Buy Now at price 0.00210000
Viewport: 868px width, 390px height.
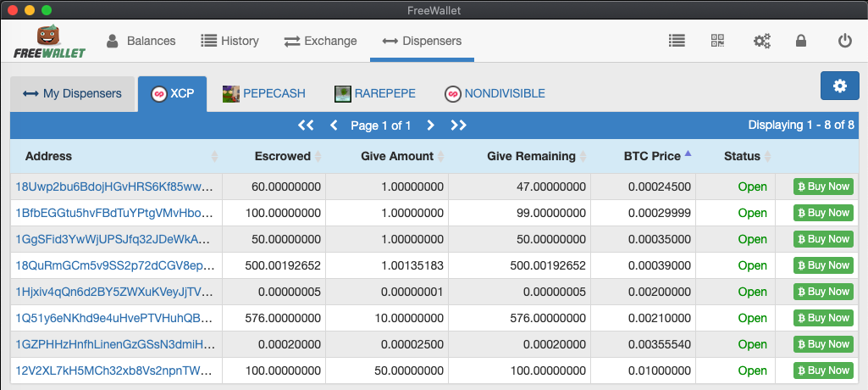[x=823, y=318]
